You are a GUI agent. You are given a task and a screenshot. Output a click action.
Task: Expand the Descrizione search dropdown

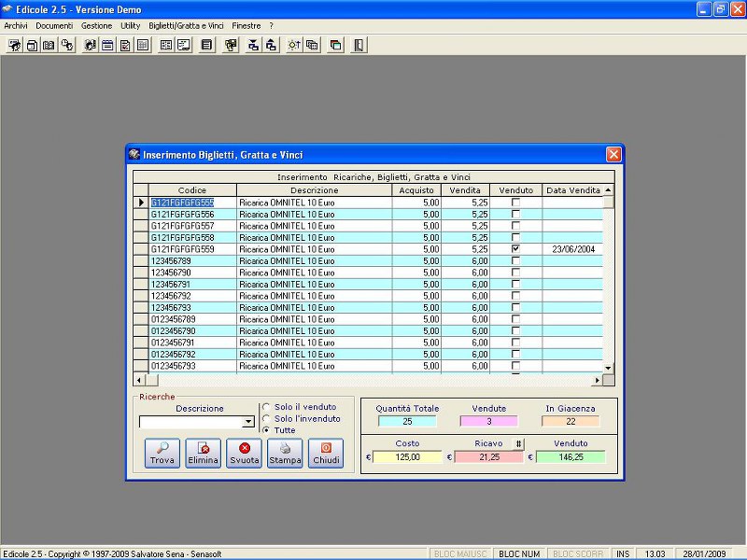[x=247, y=422]
